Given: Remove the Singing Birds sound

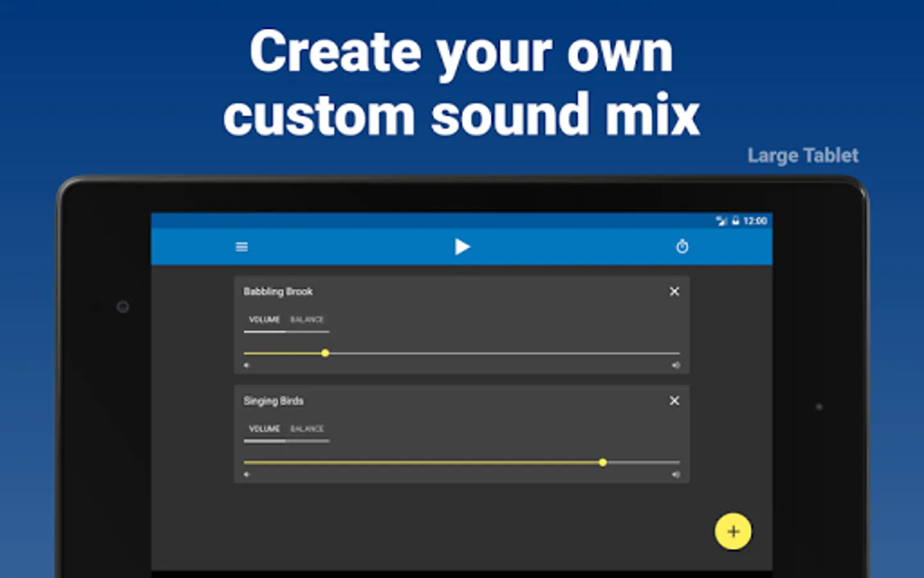Looking at the screenshot, I should click(x=674, y=400).
